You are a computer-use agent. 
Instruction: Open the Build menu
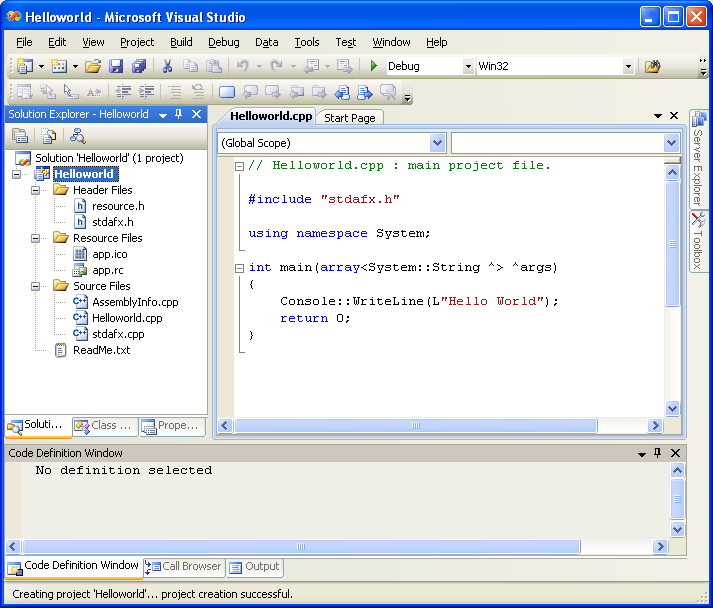[x=181, y=42]
